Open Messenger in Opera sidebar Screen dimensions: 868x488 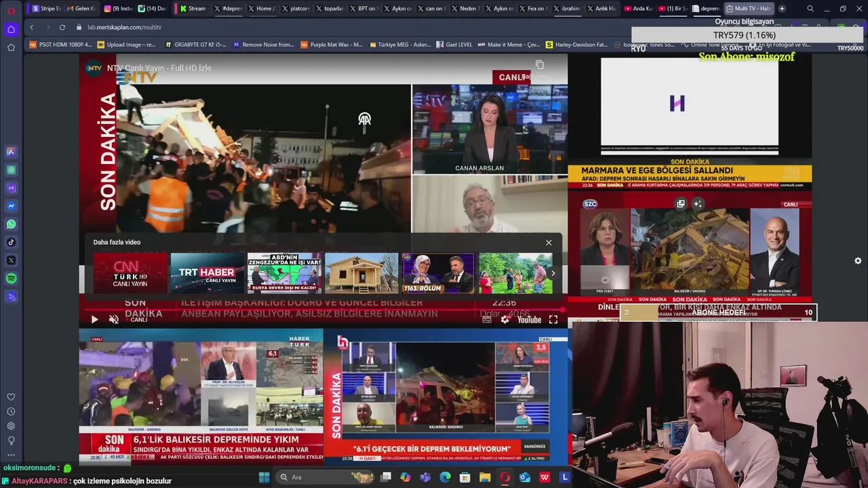tap(11, 206)
